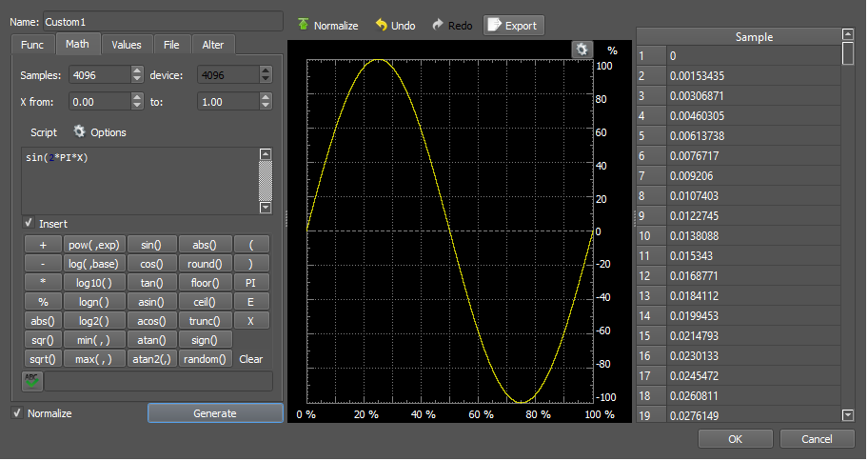Screen dimensions: 868x461
Task: Select sample row 19 value 0.0276149
Action: tap(754, 415)
